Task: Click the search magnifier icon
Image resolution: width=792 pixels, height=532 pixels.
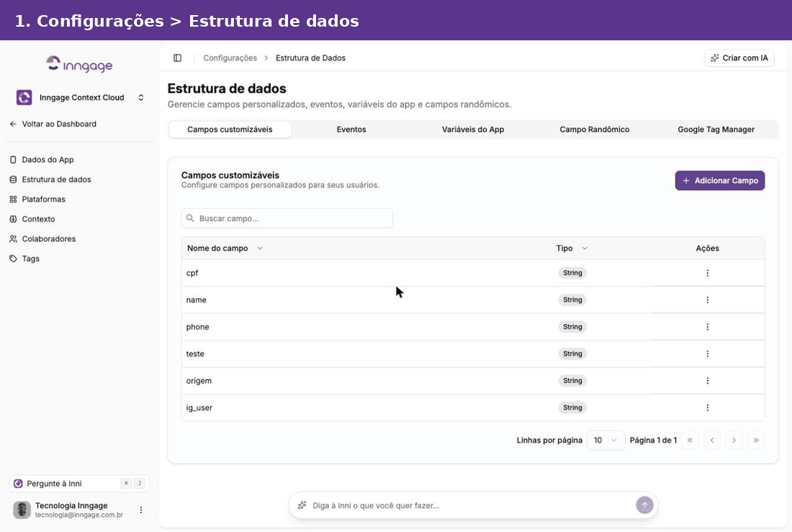Action: [x=190, y=218]
